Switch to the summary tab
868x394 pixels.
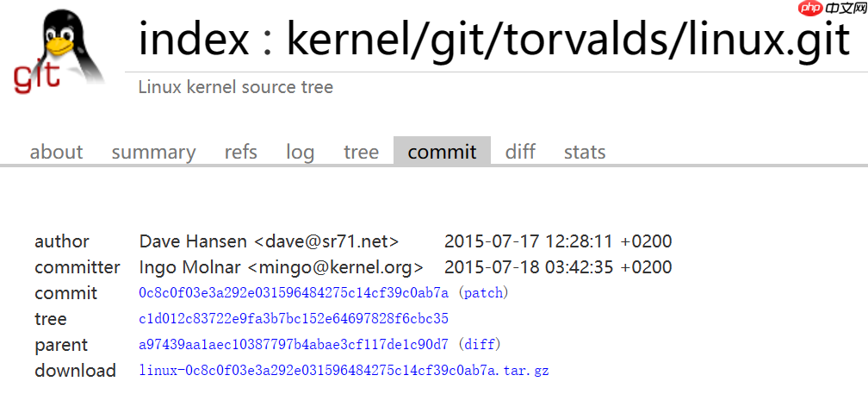pos(153,152)
